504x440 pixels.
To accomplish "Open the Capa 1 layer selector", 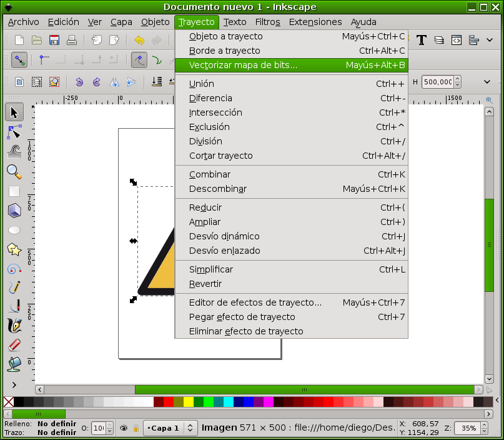I will pyautogui.click(x=165, y=428).
